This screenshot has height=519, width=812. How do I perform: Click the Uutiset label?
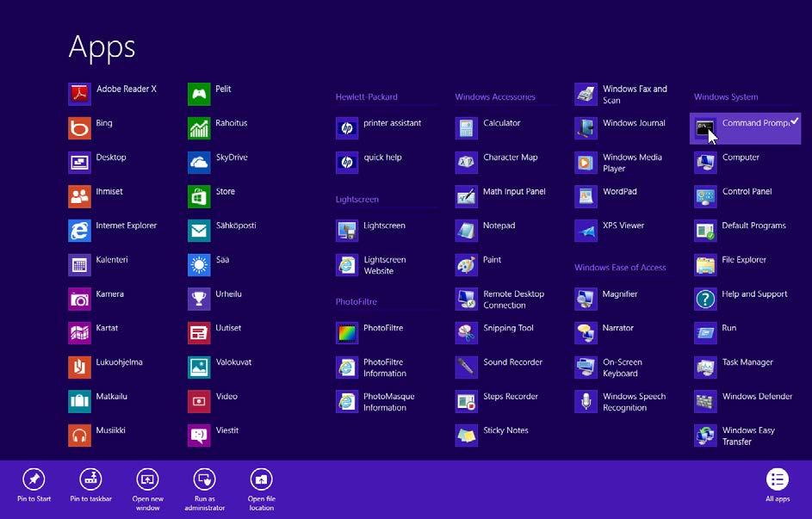(x=228, y=328)
